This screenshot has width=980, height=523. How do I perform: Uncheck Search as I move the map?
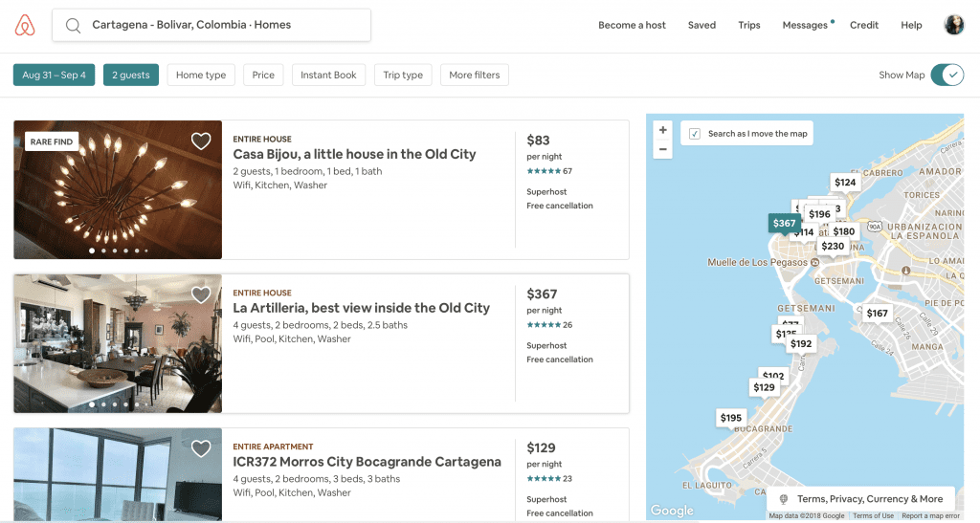695,134
